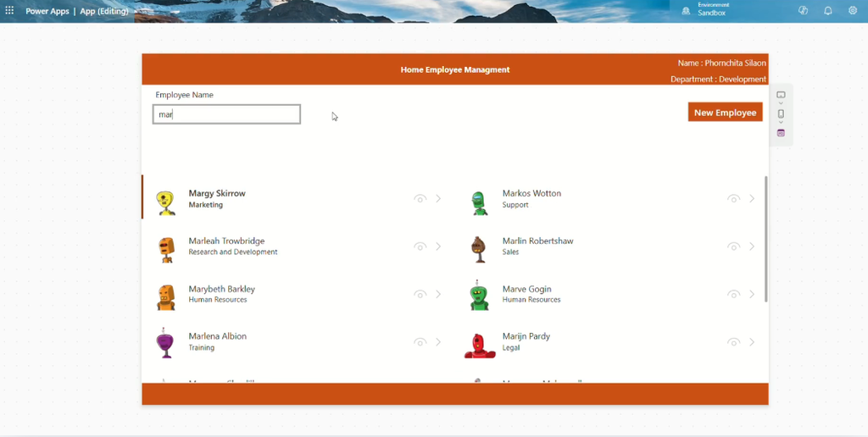868x437 pixels.
Task: Click Marlin Robertshaw's brown robot avatar
Action: pyautogui.click(x=479, y=250)
